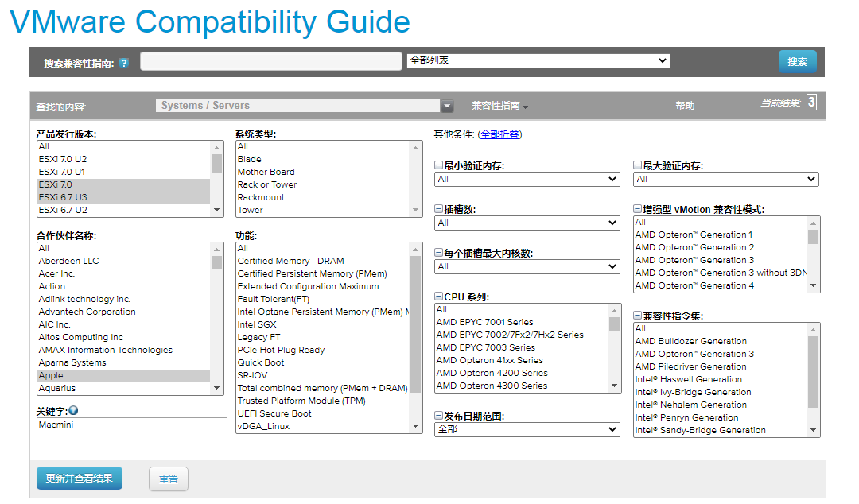The height and width of the screenshot is (504, 859).
Task: Select Trusted Platform Module (TPM) feature
Action: click(323, 401)
